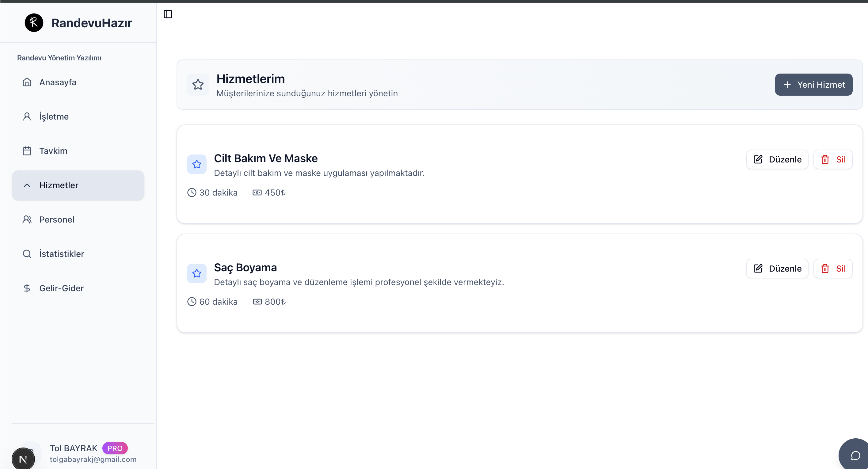Go to Tavkim calendar page
This screenshot has height=469, width=868.
tap(53, 151)
